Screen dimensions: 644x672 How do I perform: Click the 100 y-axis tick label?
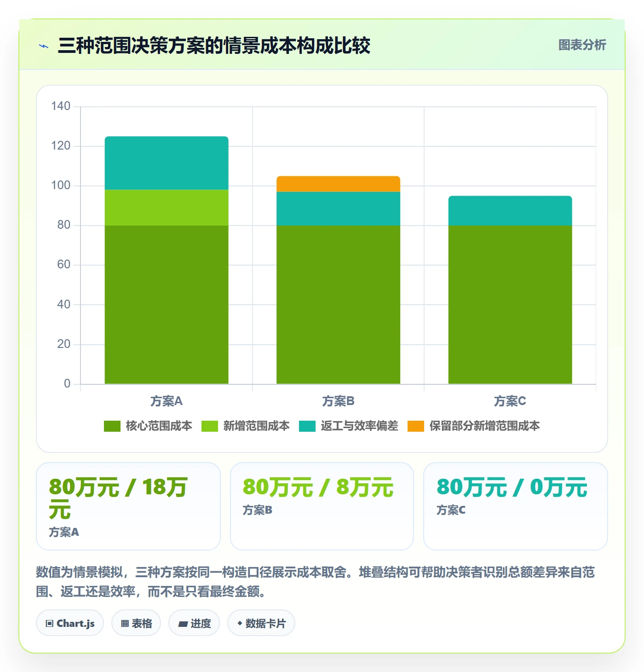coord(61,185)
